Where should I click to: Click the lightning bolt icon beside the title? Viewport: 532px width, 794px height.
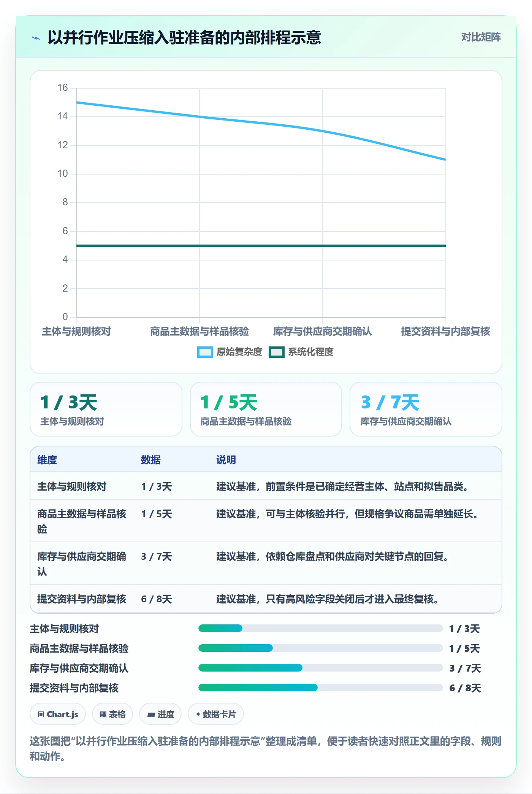pos(36,38)
